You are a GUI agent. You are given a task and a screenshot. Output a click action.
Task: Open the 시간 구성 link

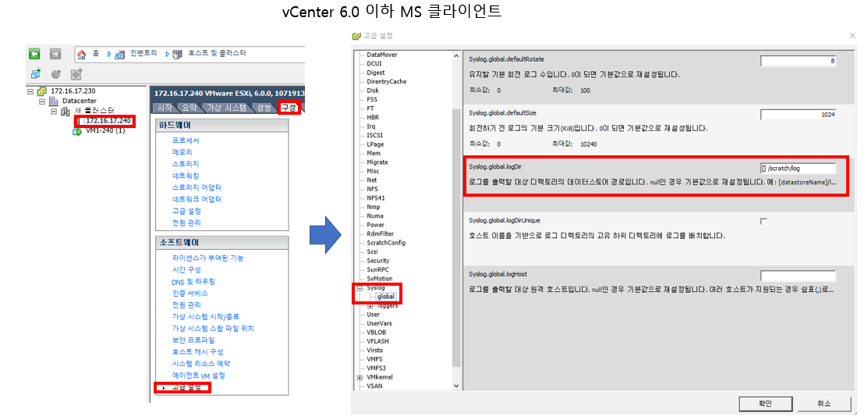(x=186, y=270)
